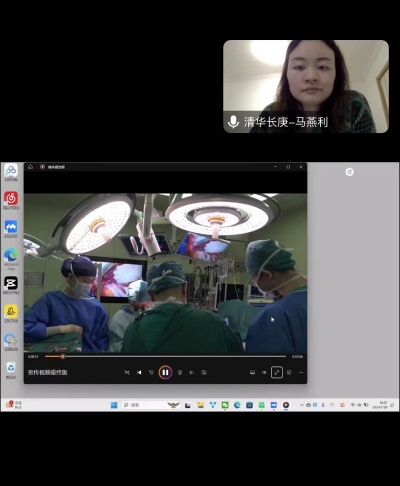Image resolution: width=400 pixels, height=486 pixels.
Task: Click the playback progress slider track
Action: click(x=165, y=356)
